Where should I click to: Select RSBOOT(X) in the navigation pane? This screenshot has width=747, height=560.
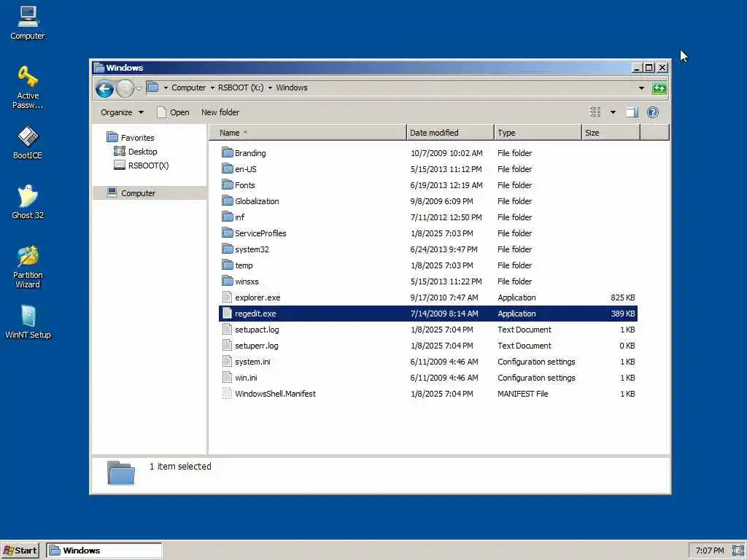point(148,166)
